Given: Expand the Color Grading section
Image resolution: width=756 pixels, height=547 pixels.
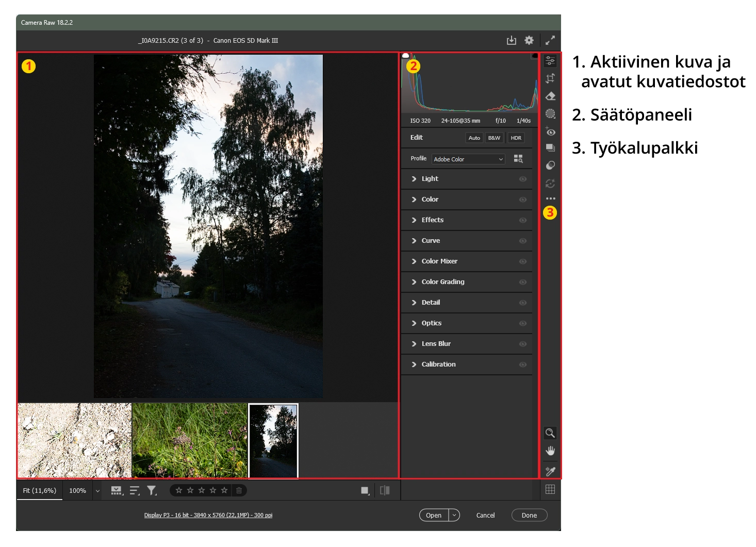Looking at the screenshot, I should [x=442, y=282].
